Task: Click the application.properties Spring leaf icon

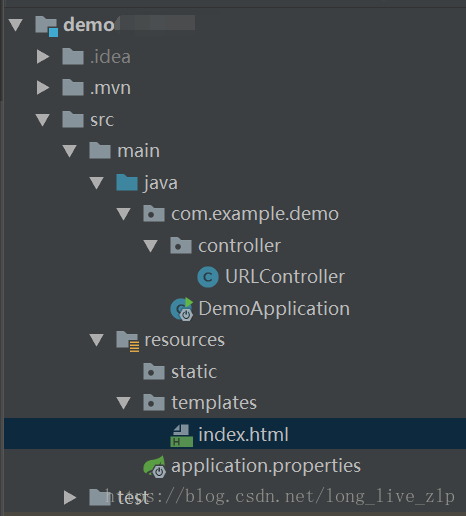Action: [154, 467]
